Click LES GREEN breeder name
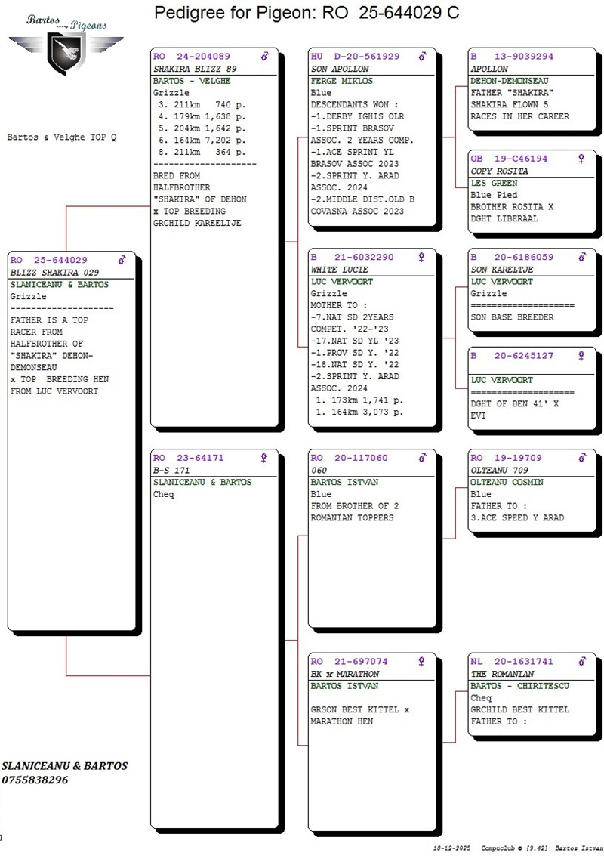This screenshot has height=868, width=604. pos(494,183)
